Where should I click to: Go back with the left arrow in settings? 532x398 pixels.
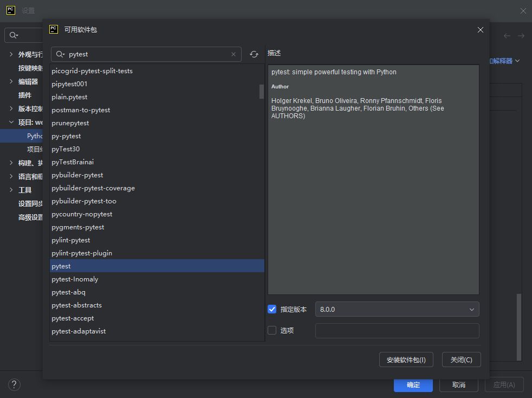(507, 36)
